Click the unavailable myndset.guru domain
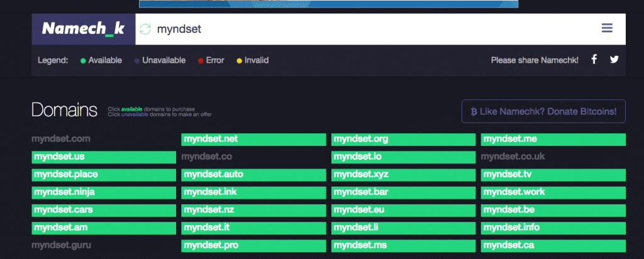This screenshot has width=644, height=259. tap(61, 245)
